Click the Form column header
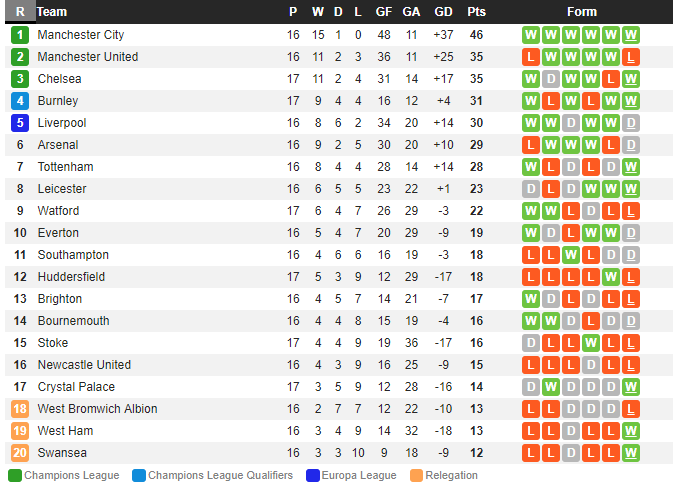Viewport: 680px width, 487px height. click(581, 12)
